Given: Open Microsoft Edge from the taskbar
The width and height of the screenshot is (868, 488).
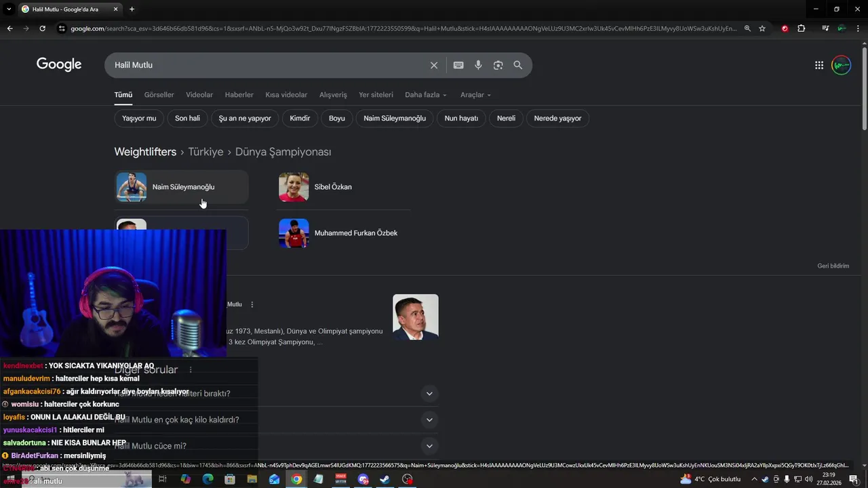Looking at the screenshot, I should click(x=208, y=479).
